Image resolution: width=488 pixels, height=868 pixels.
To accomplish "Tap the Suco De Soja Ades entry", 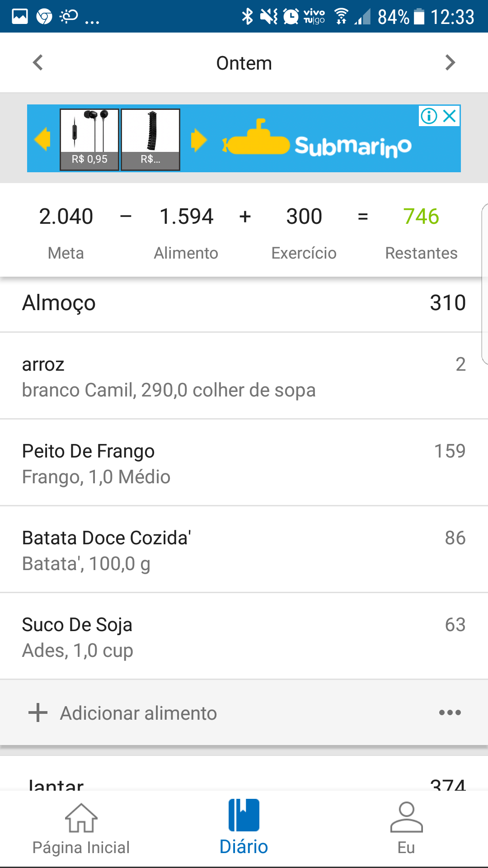I will click(244, 637).
